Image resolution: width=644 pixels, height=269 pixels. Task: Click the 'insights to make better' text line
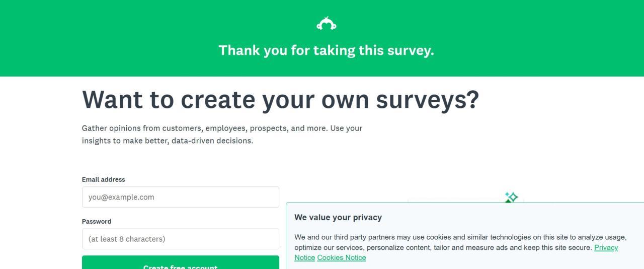(x=168, y=141)
